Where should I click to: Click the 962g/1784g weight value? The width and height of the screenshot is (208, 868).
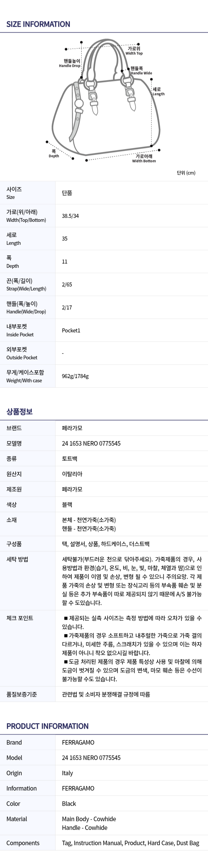pos(75,376)
